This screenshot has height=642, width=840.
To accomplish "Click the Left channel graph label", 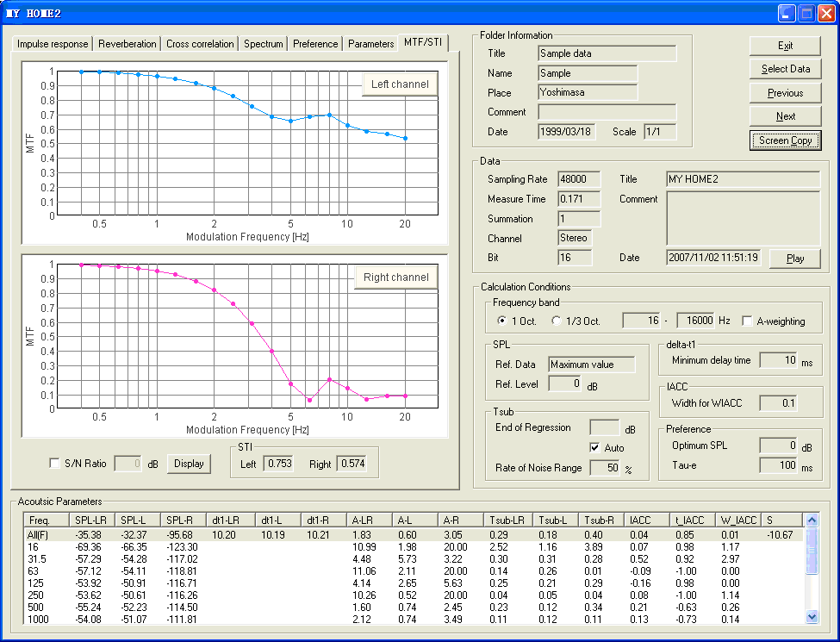I will [400, 84].
